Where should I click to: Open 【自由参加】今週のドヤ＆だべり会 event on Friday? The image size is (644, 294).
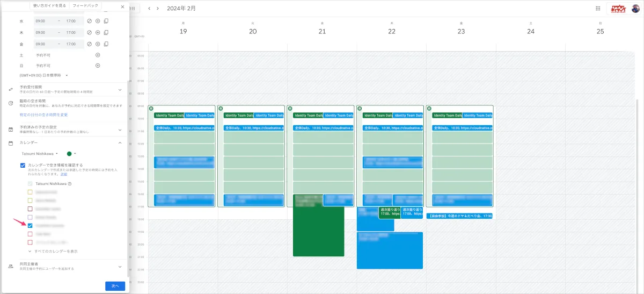[x=459, y=216]
